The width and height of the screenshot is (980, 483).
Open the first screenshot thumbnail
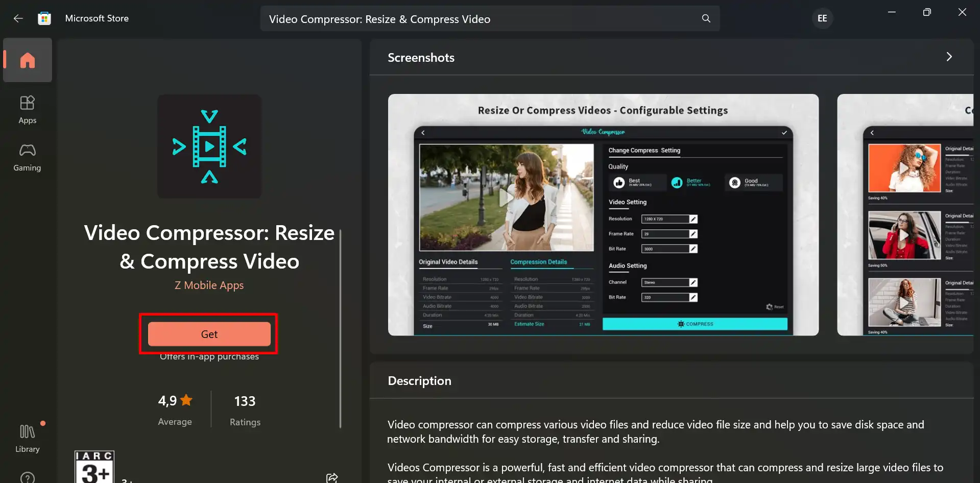coord(603,214)
